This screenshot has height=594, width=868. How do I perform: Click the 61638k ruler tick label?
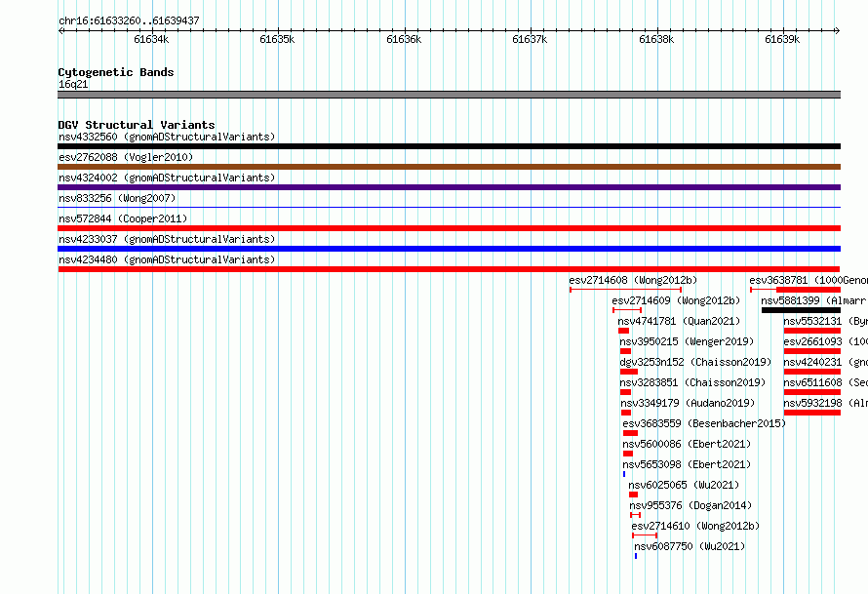tap(656, 39)
